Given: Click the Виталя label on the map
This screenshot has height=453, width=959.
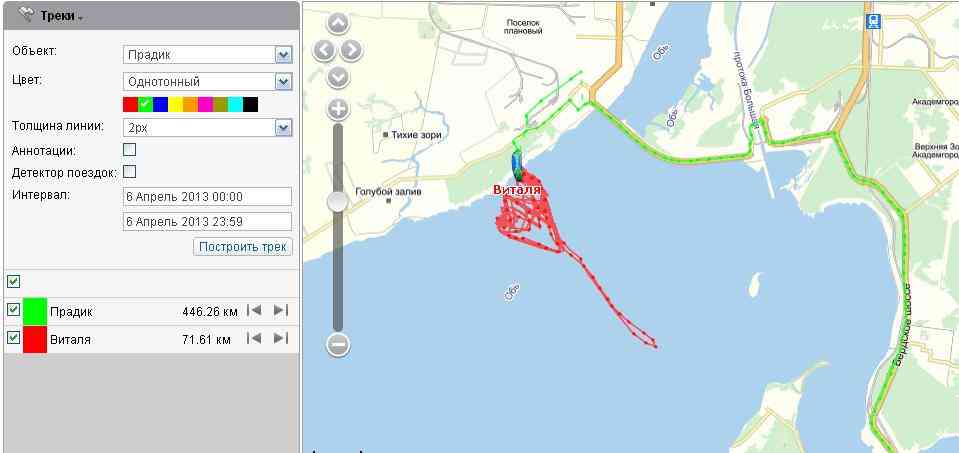Looking at the screenshot, I should point(517,190).
